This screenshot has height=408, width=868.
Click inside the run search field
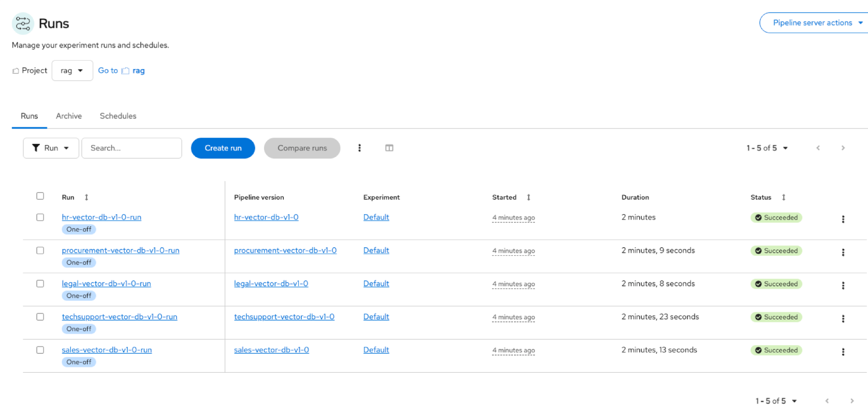click(132, 148)
